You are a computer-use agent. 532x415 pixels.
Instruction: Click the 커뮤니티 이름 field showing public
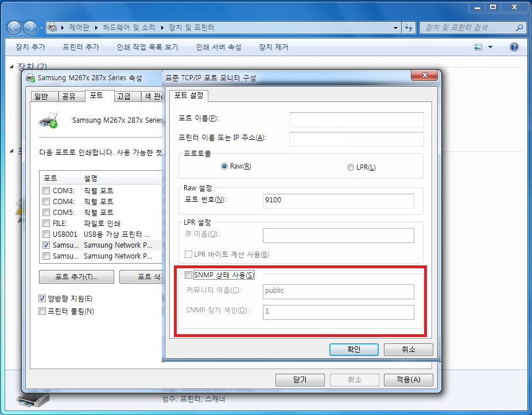[x=338, y=292]
